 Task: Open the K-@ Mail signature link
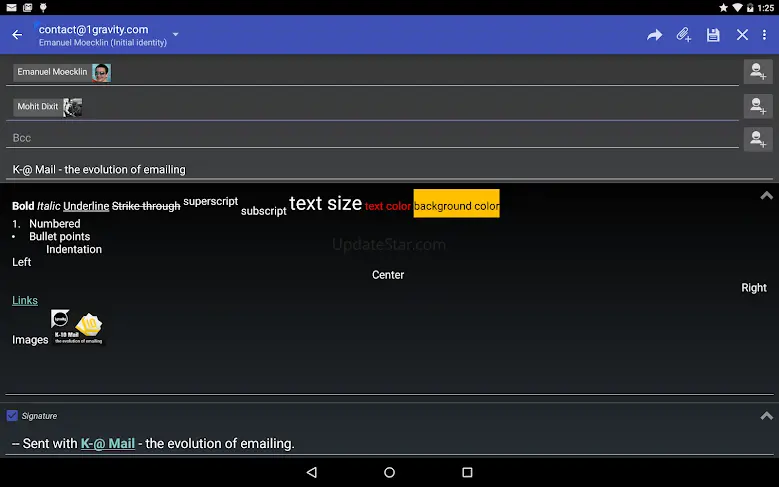pyautogui.click(x=108, y=443)
